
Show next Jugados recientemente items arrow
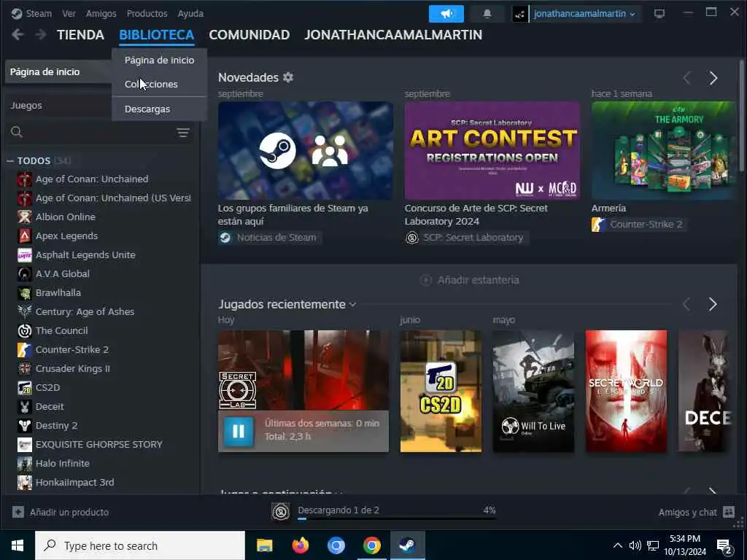click(x=713, y=304)
